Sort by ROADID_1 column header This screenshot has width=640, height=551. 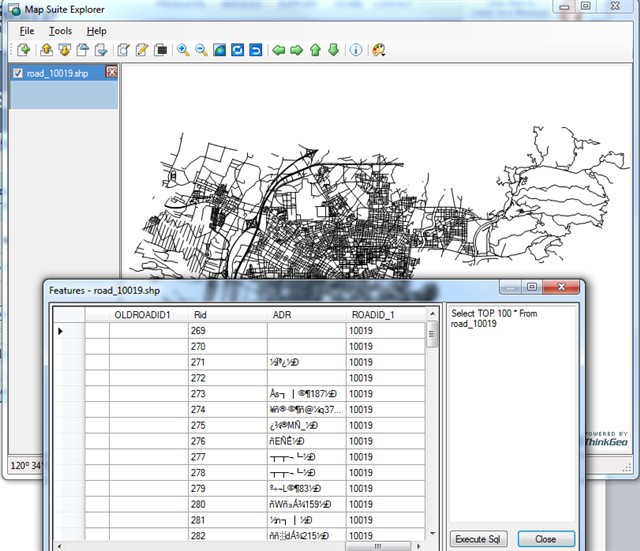click(x=385, y=315)
